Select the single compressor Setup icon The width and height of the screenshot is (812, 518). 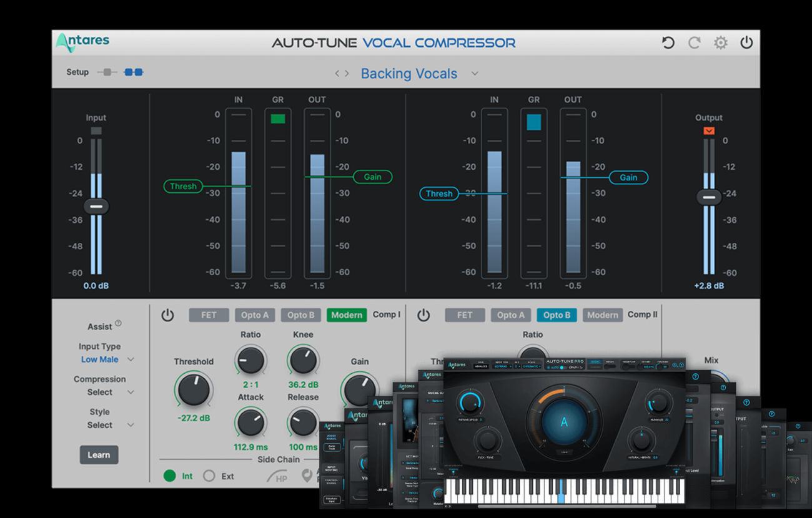[107, 72]
